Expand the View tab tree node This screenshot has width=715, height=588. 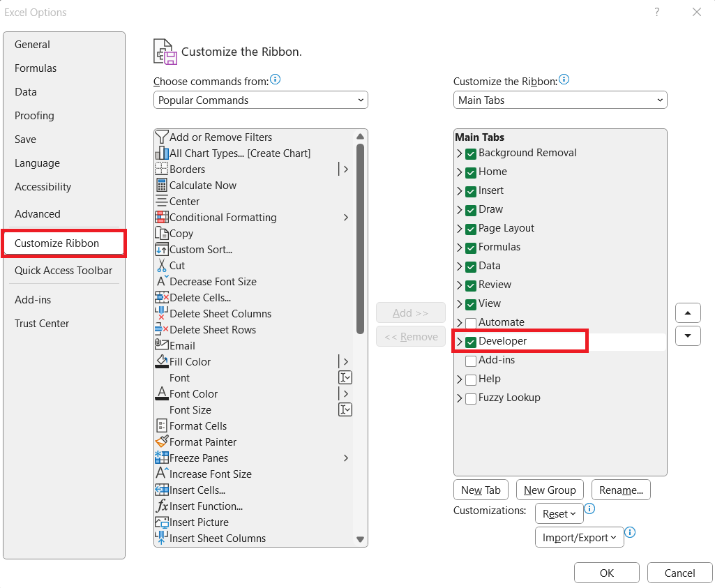click(459, 304)
